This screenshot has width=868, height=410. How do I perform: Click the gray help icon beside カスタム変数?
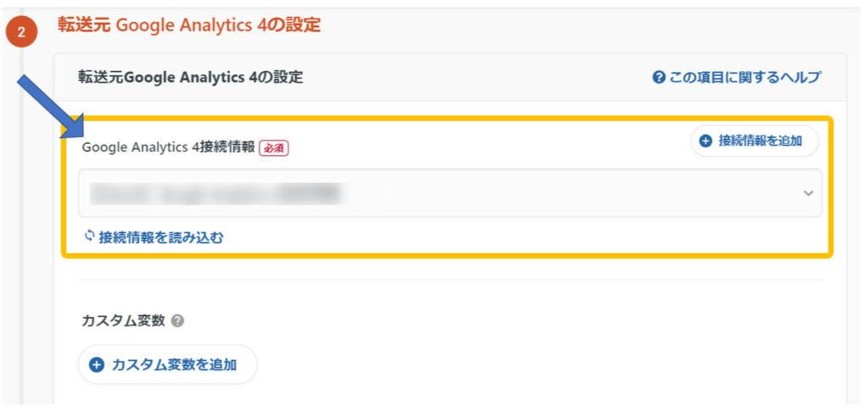coord(177,321)
